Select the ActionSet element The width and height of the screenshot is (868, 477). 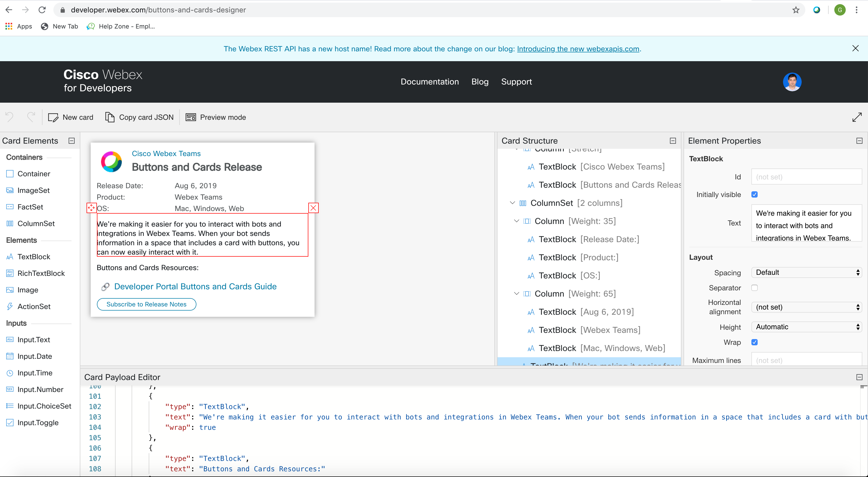click(x=28, y=306)
